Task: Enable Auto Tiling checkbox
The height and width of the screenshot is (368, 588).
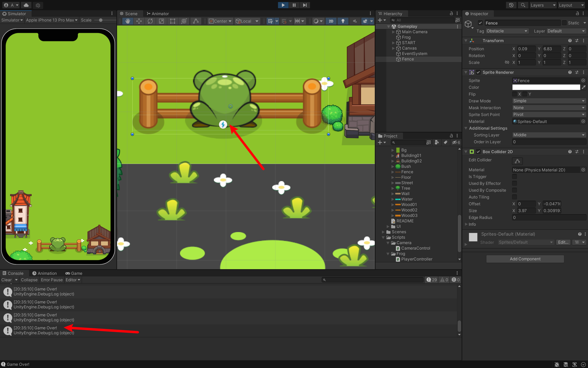Action: (514, 197)
